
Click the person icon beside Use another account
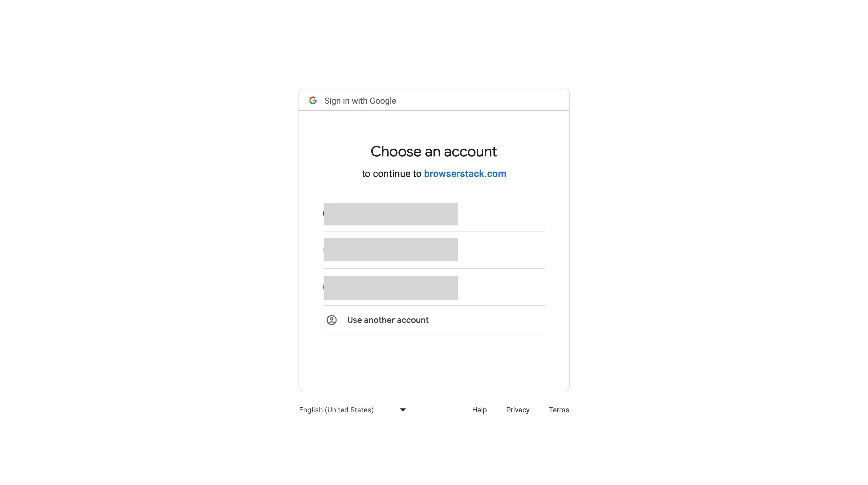click(332, 320)
